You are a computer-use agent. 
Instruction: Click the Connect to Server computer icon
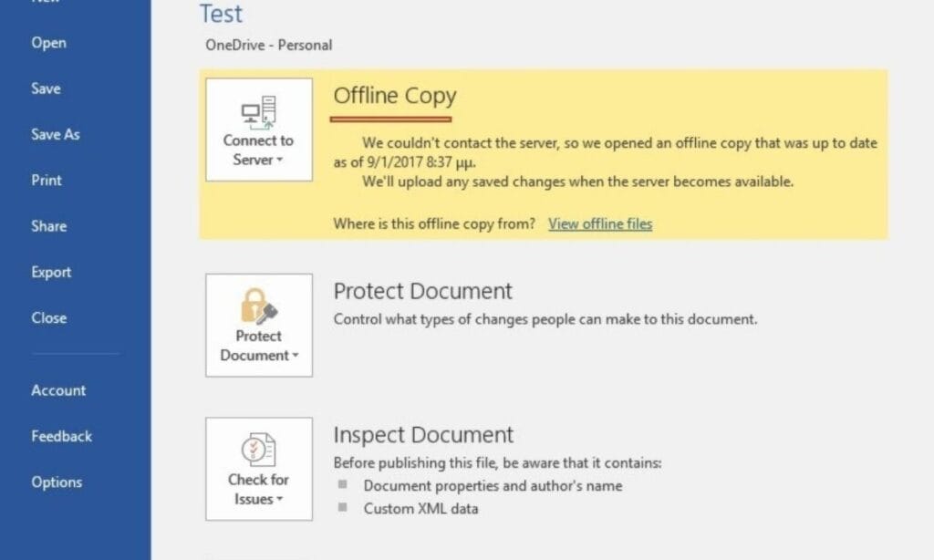tap(258, 111)
